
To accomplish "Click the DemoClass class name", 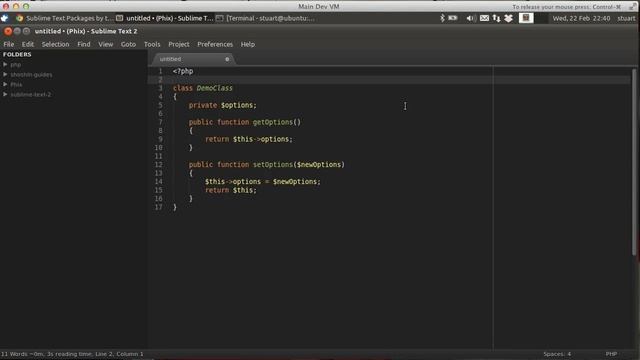I will [214, 88].
